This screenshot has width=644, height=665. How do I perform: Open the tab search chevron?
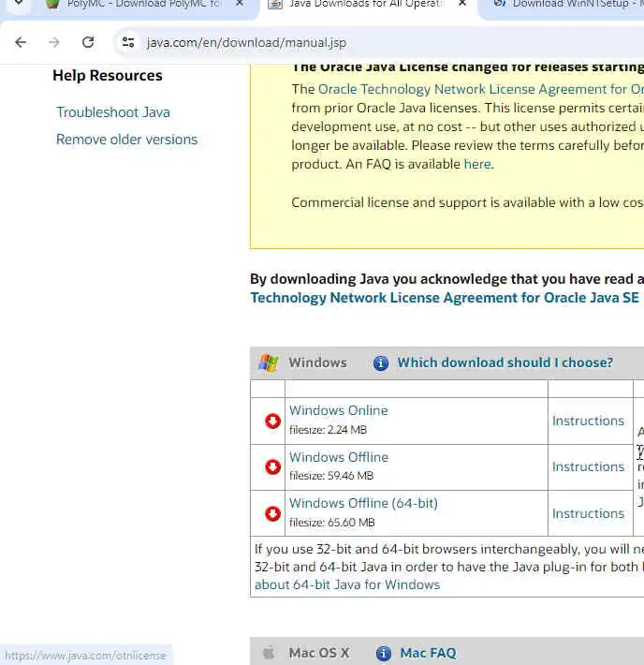click(x=19, y=3)
